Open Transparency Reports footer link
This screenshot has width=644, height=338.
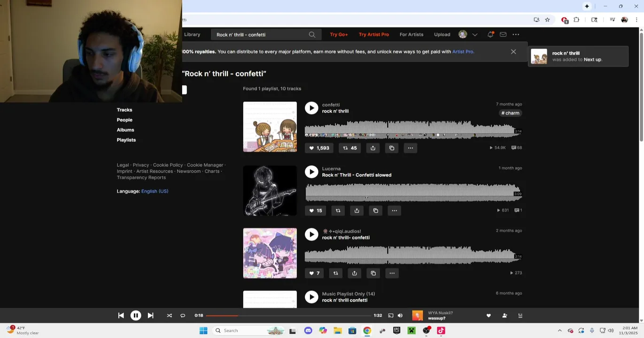click(x=141, y=177)
